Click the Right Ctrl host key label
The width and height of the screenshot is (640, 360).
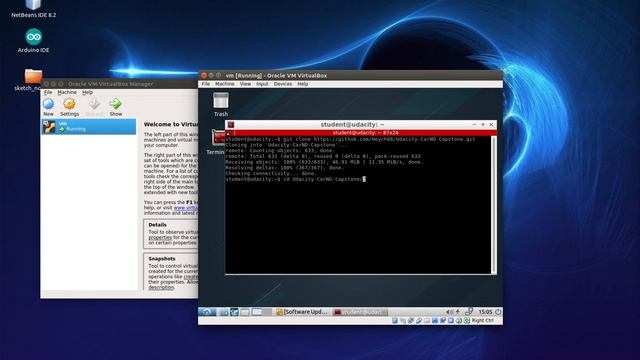[482, 321]
